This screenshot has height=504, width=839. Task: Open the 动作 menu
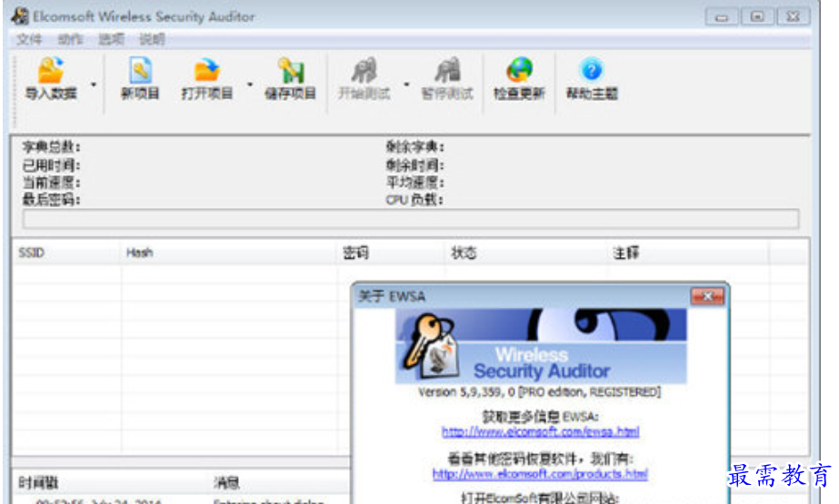tap(70, 39)
